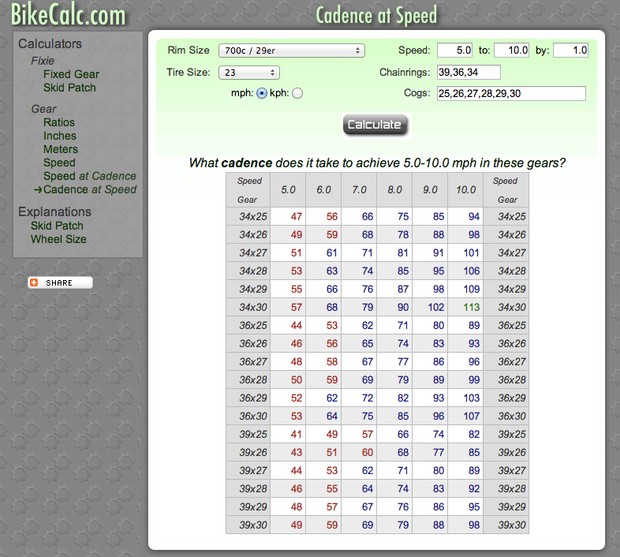The image size is (620, 557).
Task: Click the Cadence at Speed page title
Action: pyautogui.click(x=376, y=15)
